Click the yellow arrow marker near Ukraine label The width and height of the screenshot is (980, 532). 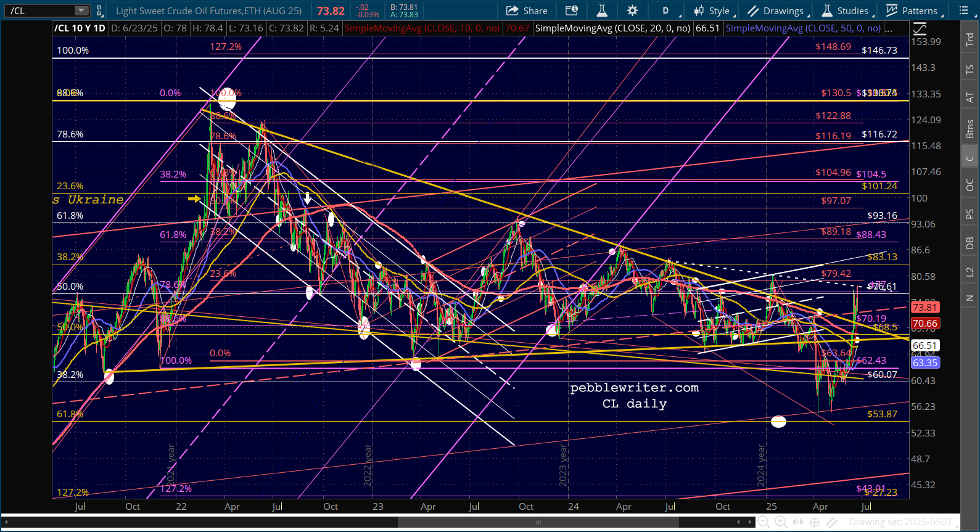(194, 198)
